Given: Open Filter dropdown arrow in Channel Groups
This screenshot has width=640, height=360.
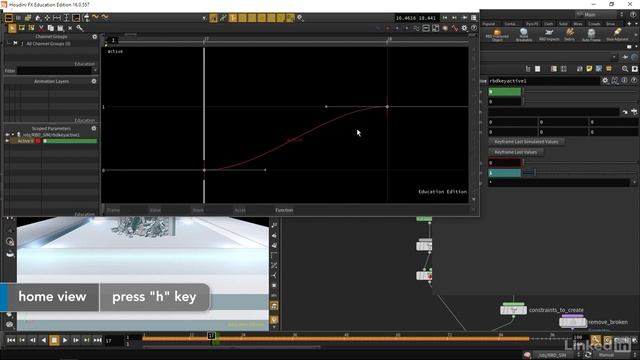Looking at the screenshot, I should 95,71.
